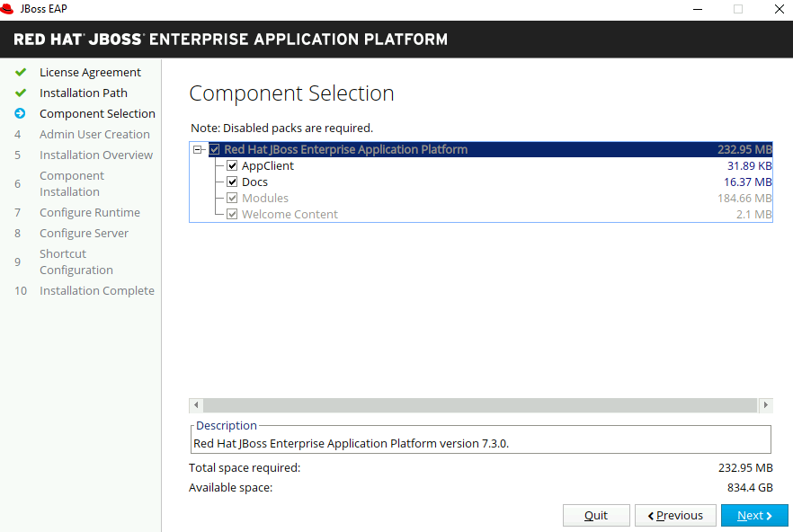Minimize the JBoss EAP window
Image resolution: width=793 pixels, height=532 pixels.
[x=698, y=9]
